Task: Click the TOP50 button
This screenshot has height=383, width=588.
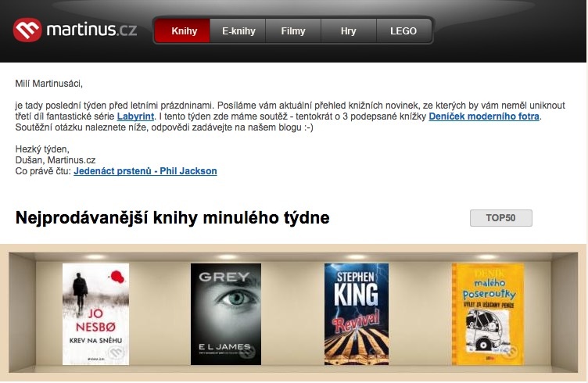Action: (500, 218)
